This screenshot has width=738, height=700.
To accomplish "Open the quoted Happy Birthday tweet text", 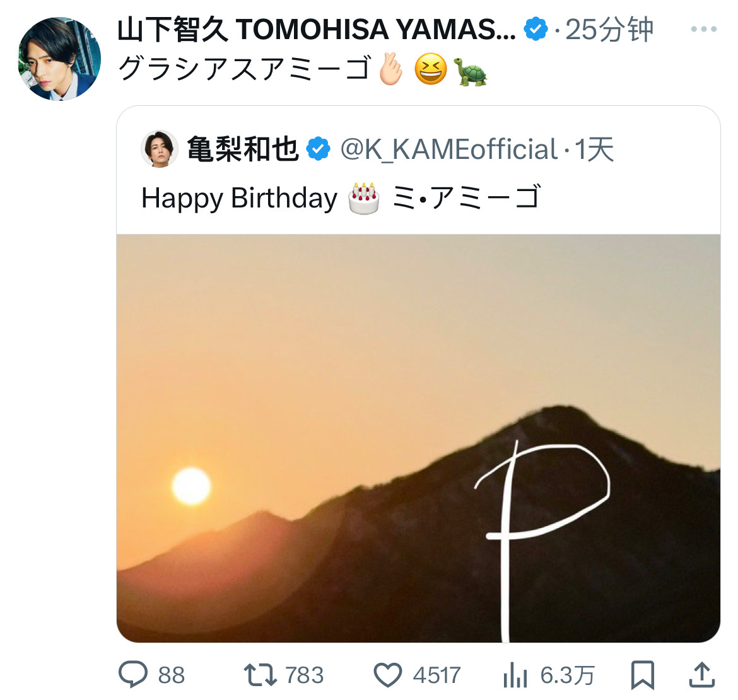I will [341, 198].
